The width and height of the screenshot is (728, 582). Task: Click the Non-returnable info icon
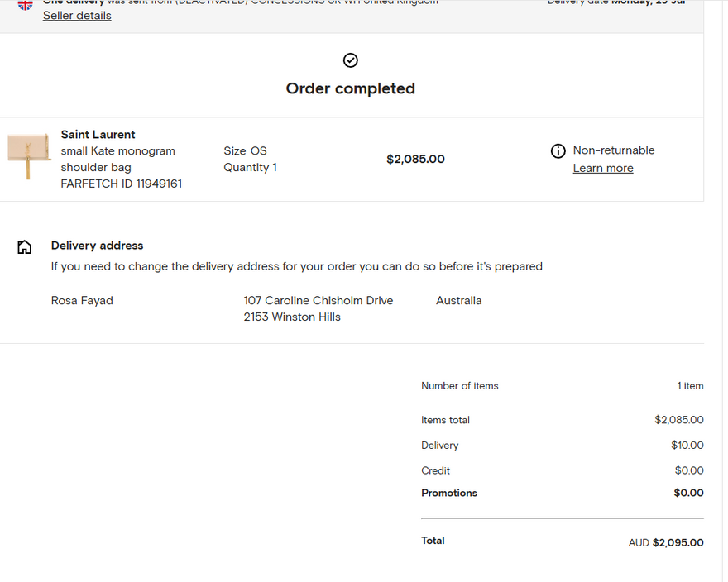coord(558,150)
